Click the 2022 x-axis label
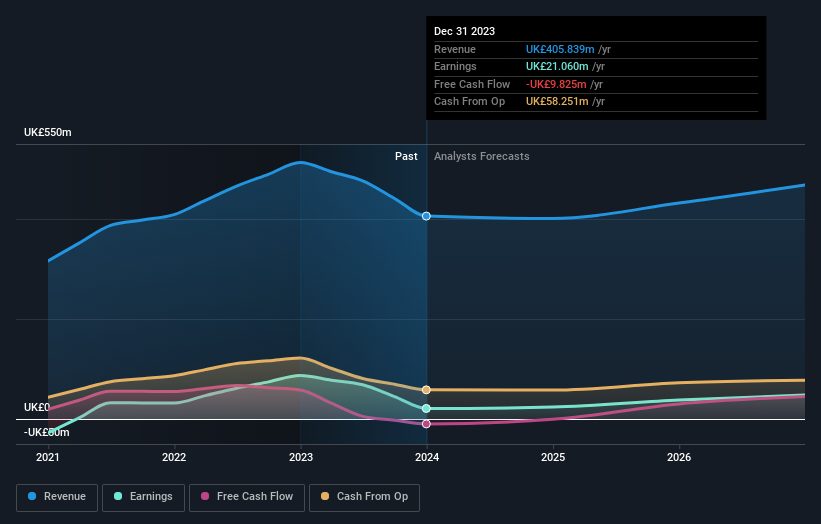Screen dimensions: 821x524 tap(174, 458)
